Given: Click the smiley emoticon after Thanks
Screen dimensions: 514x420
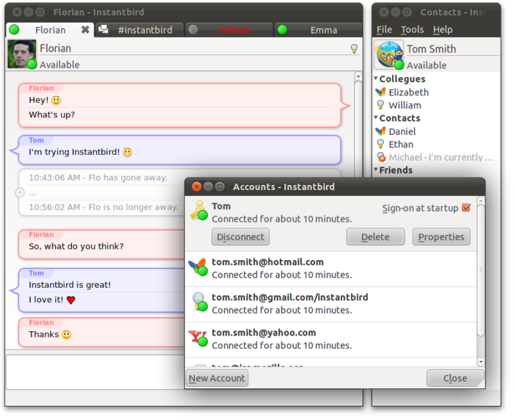Looking at the screenshot, I should coord(67,335).
